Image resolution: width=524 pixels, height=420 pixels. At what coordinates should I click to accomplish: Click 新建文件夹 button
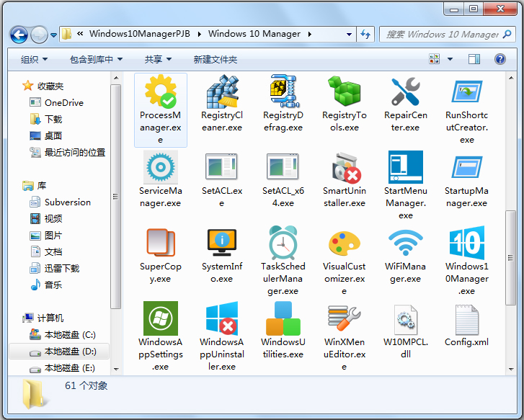pyautogui.click(x=216, y=60)
